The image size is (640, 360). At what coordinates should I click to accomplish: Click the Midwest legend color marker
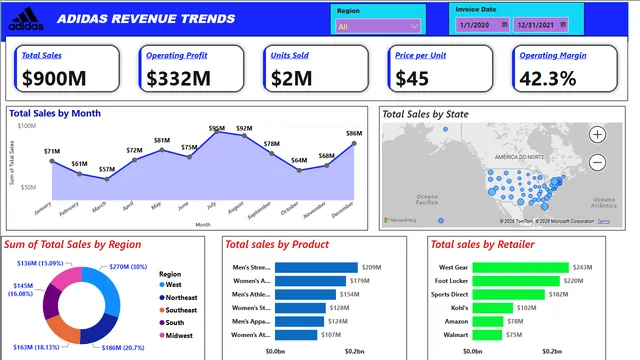pos(162,335)
